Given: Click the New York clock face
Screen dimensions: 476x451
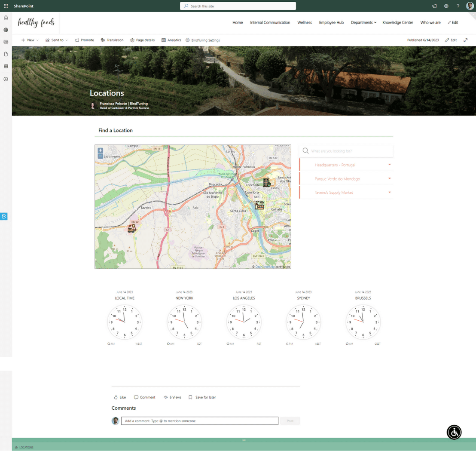Looking at the screenshot, I should (184, 322).
